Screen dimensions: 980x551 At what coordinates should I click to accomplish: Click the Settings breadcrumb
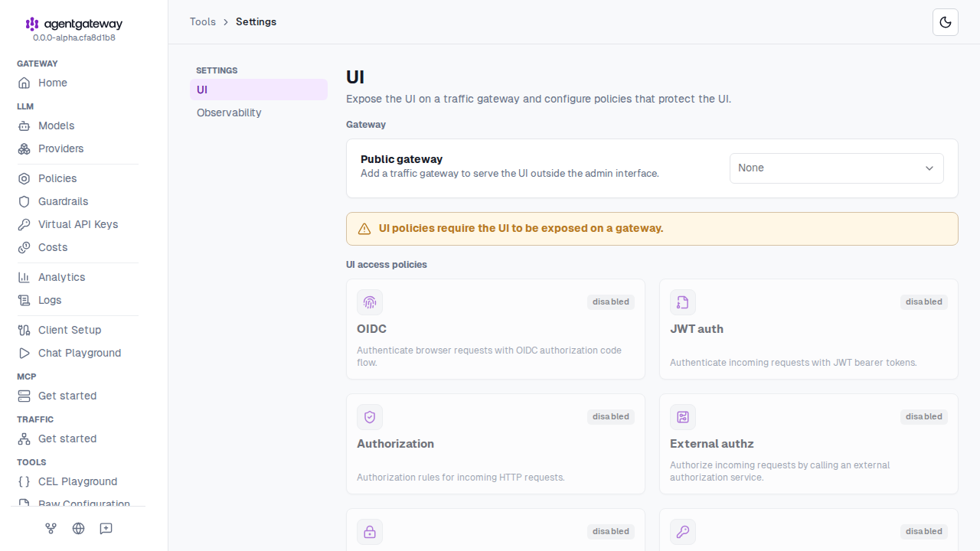pyautogui.click(x=256, y=21)
